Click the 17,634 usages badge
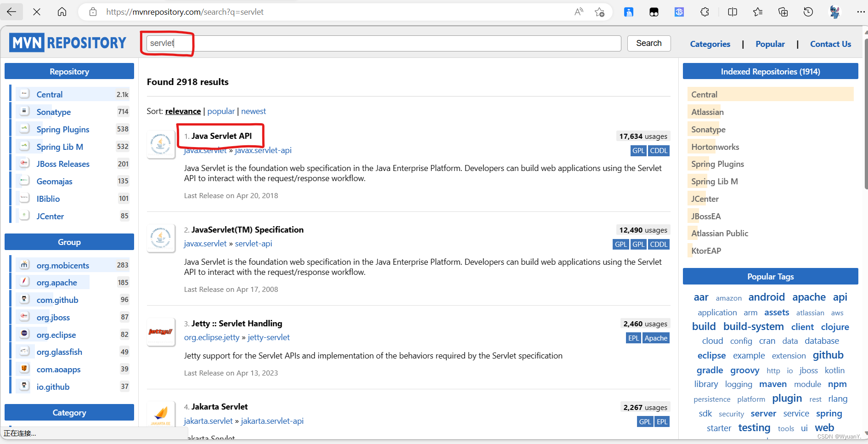Screen dimensions: 868x444 pyautogui.click(x=643, y=136)
